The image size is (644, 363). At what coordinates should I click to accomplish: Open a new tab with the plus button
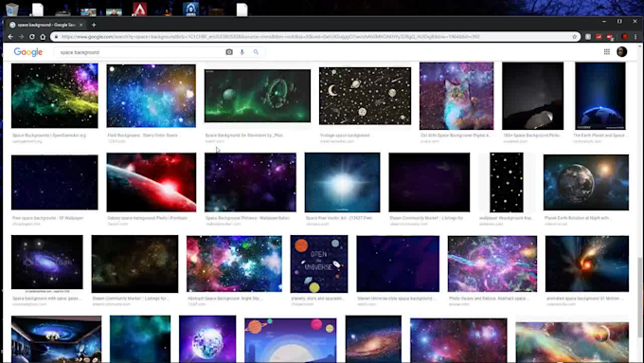[x=94, y=25]
